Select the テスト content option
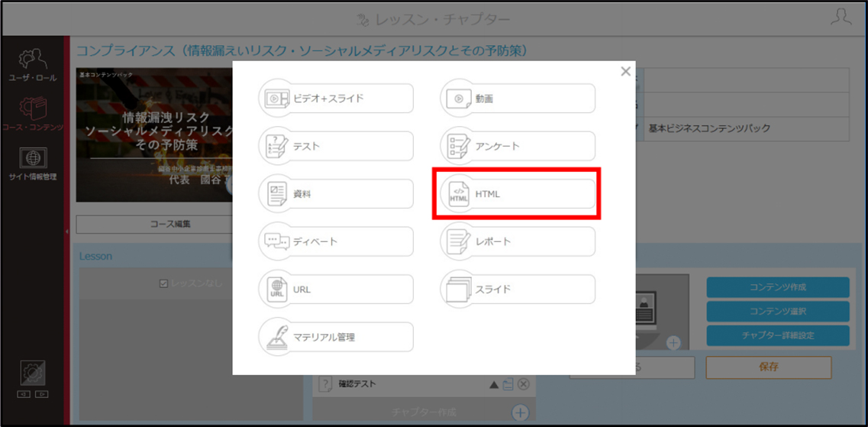The height and width of the screenshot is (427, 868). pos(336,146)
